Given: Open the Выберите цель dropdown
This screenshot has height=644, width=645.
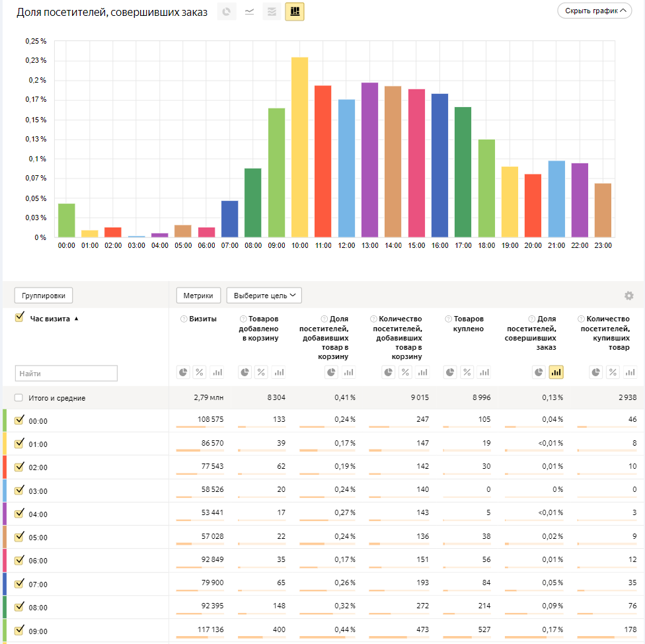Looking at the screenshot, I should pos(264,296).
